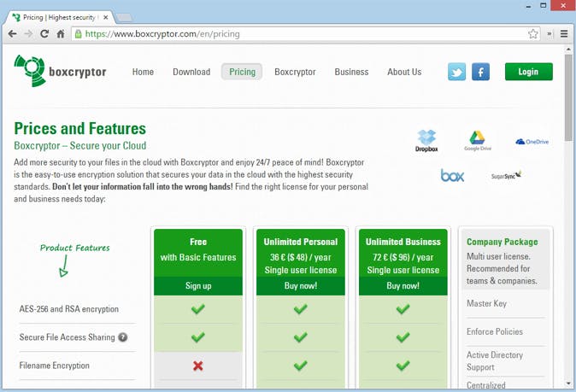
Task: Click the green SSL padlock icon
Action: point(79,34)
